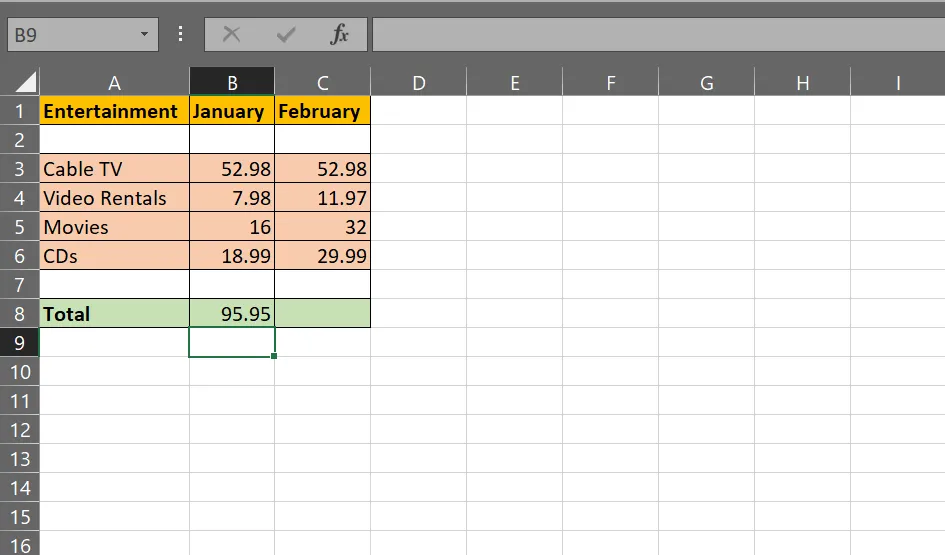
Task: Click the January header cell
Action: coord(232,111)
